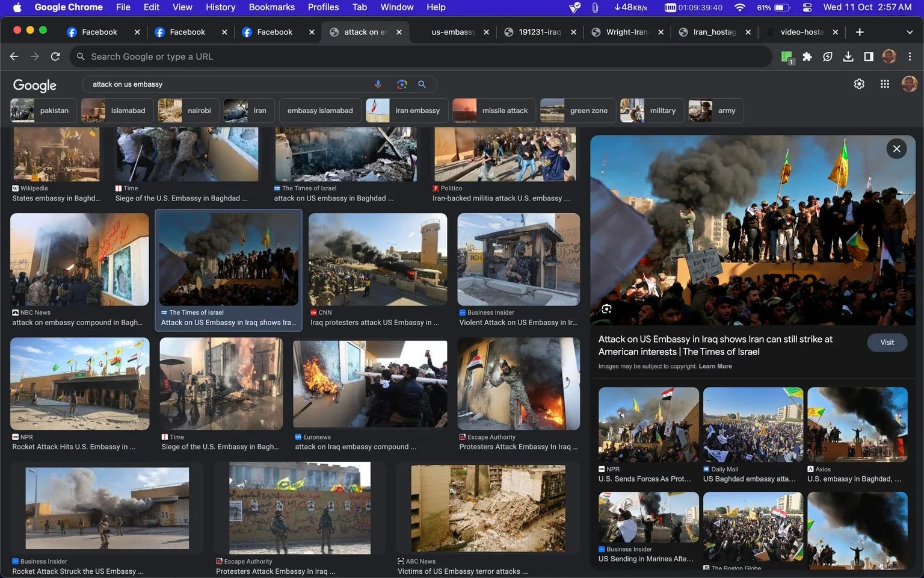Click the Wi-Fi menu bar icon
The image size is (924, 578).
point(740,7)
